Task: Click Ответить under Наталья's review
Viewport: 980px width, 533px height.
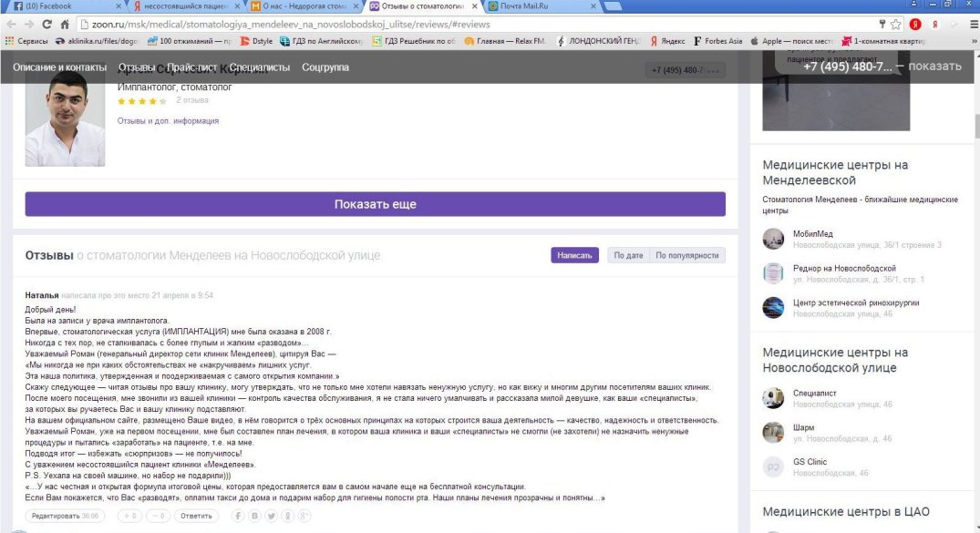Action: click(x=196, y=516)
